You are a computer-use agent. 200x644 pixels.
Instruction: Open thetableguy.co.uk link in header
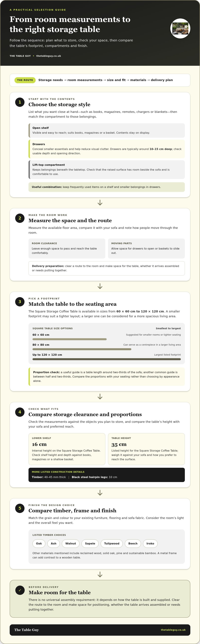tap(48, 56)
